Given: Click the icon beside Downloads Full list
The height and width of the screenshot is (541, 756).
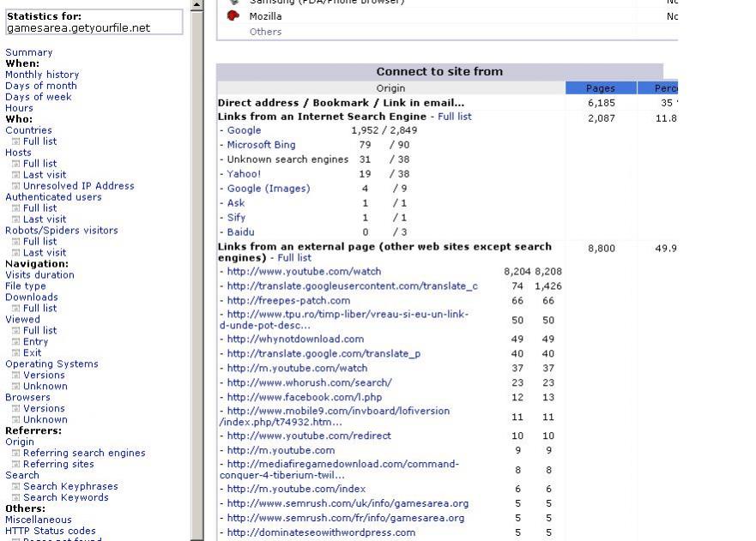Looking at the screenshot, I should (x=16, y=309).
